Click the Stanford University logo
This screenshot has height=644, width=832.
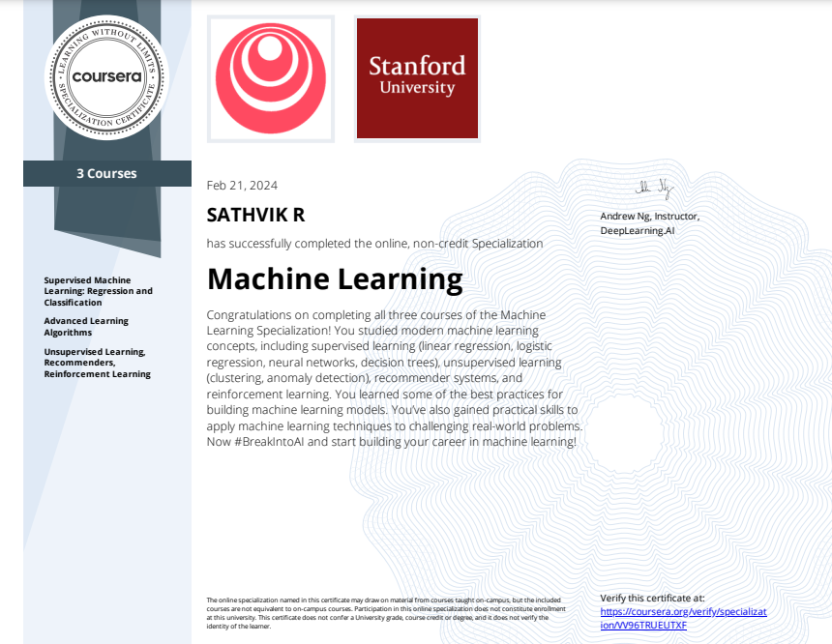click(417, 78)
